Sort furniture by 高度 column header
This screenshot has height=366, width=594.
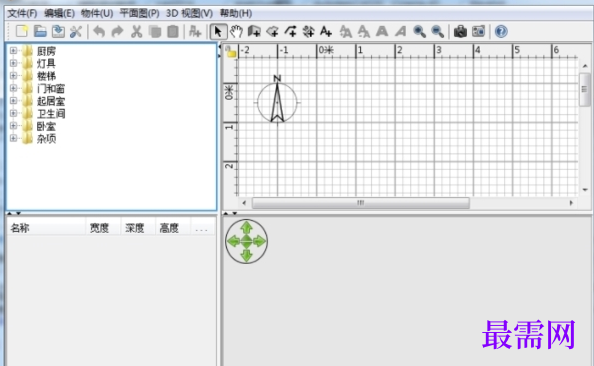pyautogui.click(x=173, y=228)
